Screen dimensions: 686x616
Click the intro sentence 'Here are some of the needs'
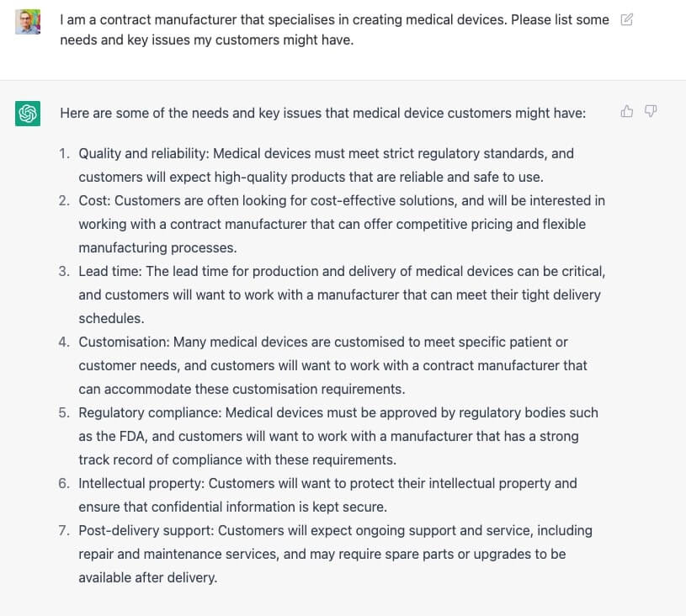(x=323, y=114)
